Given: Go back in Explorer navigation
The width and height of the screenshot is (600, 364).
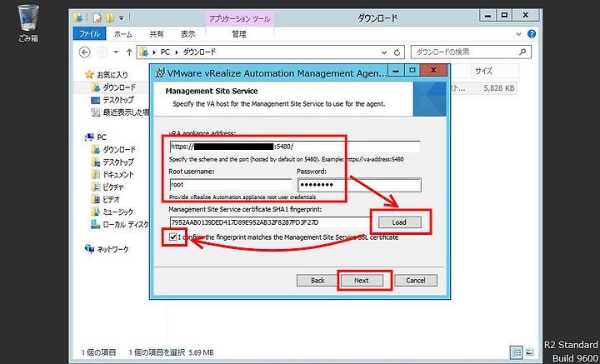Looking at the screenshot, I should click(84, 52).
